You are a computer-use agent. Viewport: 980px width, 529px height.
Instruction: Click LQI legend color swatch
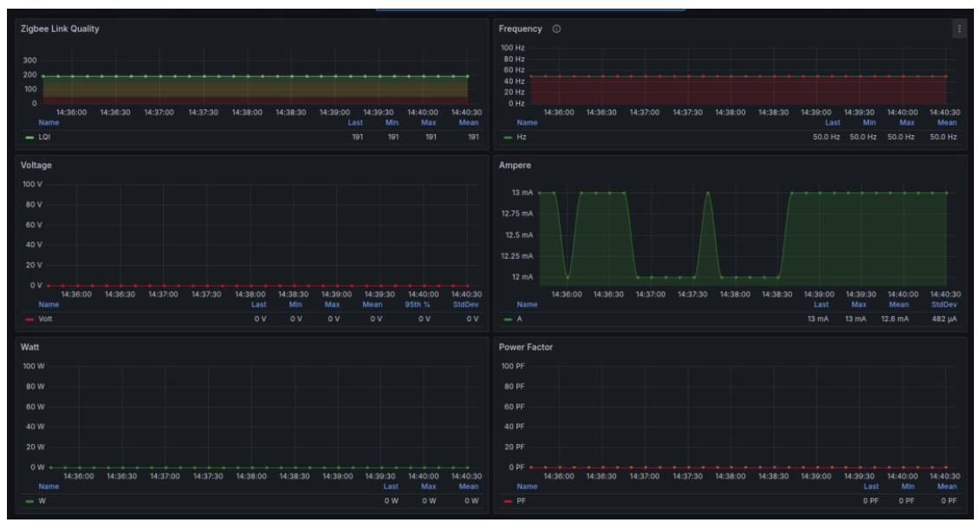[x=30, y=137]
